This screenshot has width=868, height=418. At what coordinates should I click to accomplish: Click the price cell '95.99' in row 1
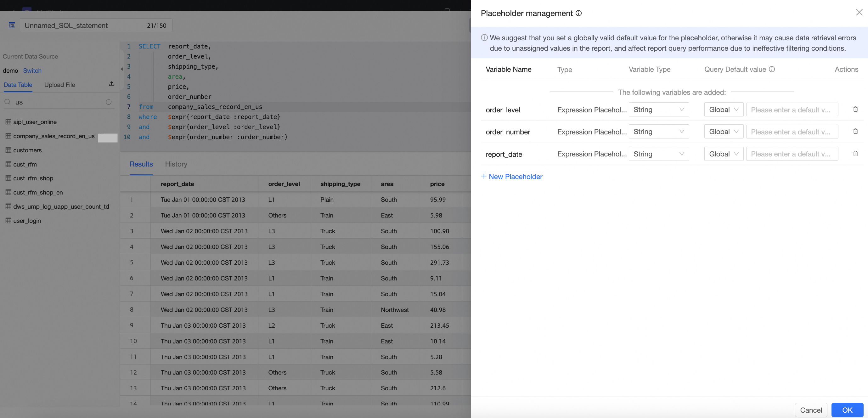pyautogui.click(x=438, y=199)
